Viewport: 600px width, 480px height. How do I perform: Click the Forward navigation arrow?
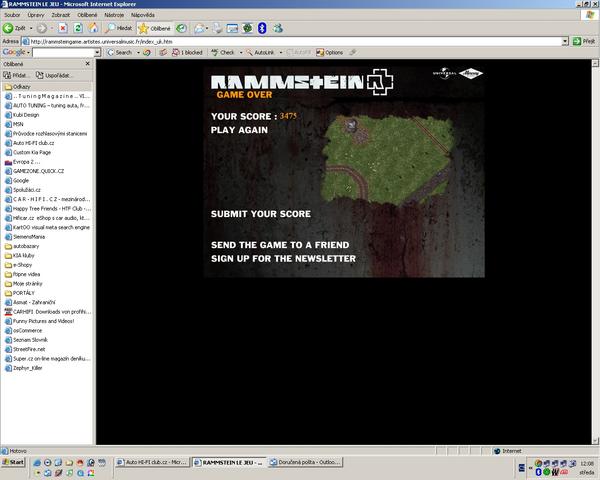click(41, 28)
